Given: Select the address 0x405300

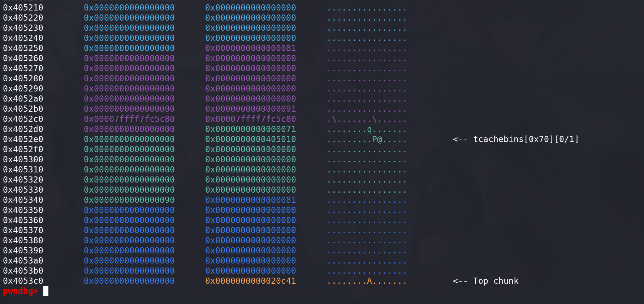Looking at the screenshot, I should tap(23, 159).
